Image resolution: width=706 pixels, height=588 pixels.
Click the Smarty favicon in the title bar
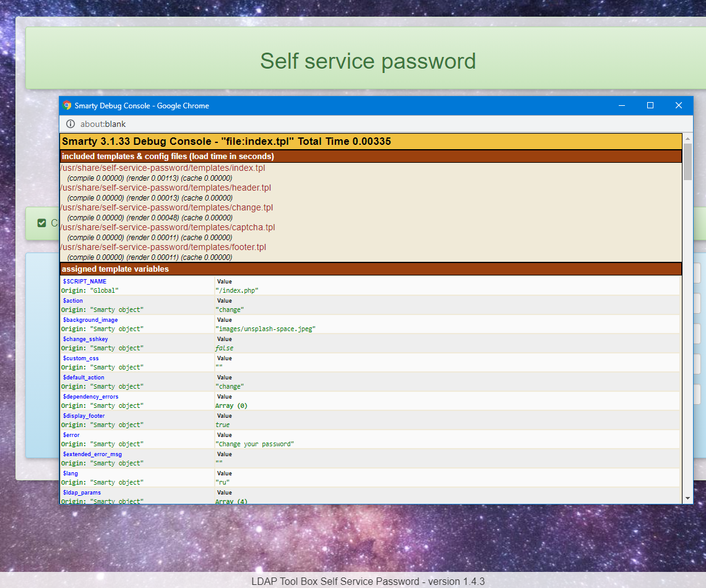click(x=67, y=105)
